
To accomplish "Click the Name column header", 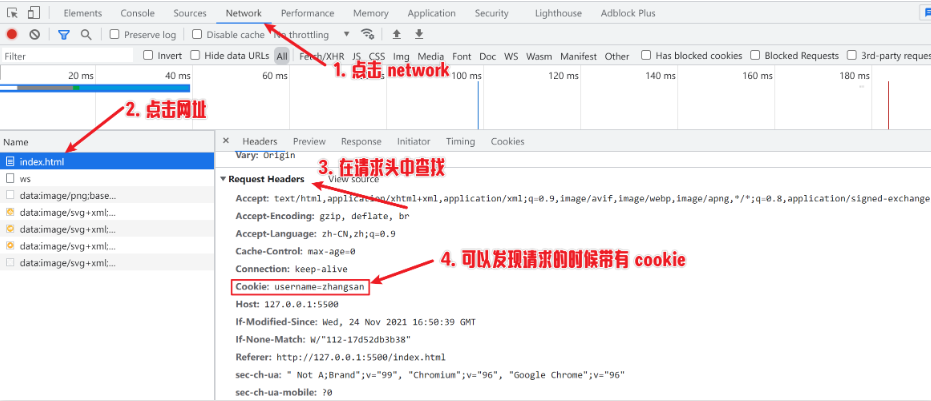I will coord(107,142).
